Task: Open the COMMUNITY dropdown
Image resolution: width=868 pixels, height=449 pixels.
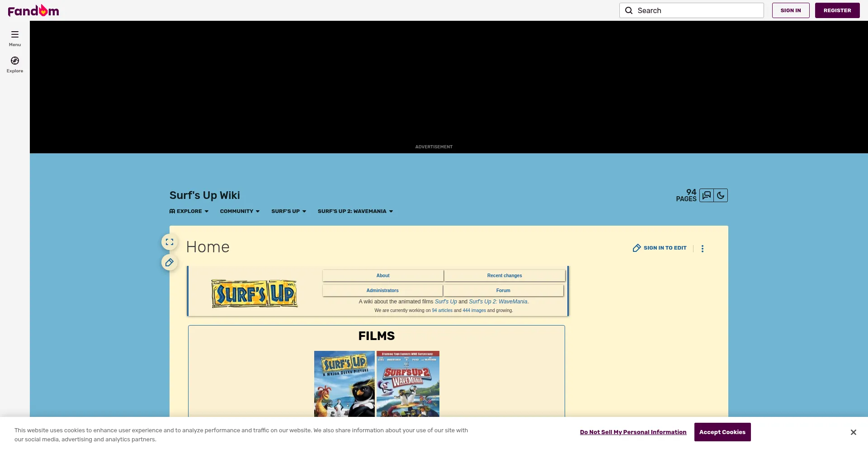Action: click(x=240, y=211)
